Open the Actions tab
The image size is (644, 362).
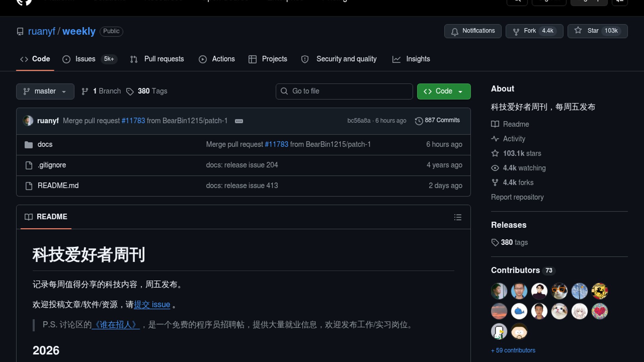click(x=217, y=59)
